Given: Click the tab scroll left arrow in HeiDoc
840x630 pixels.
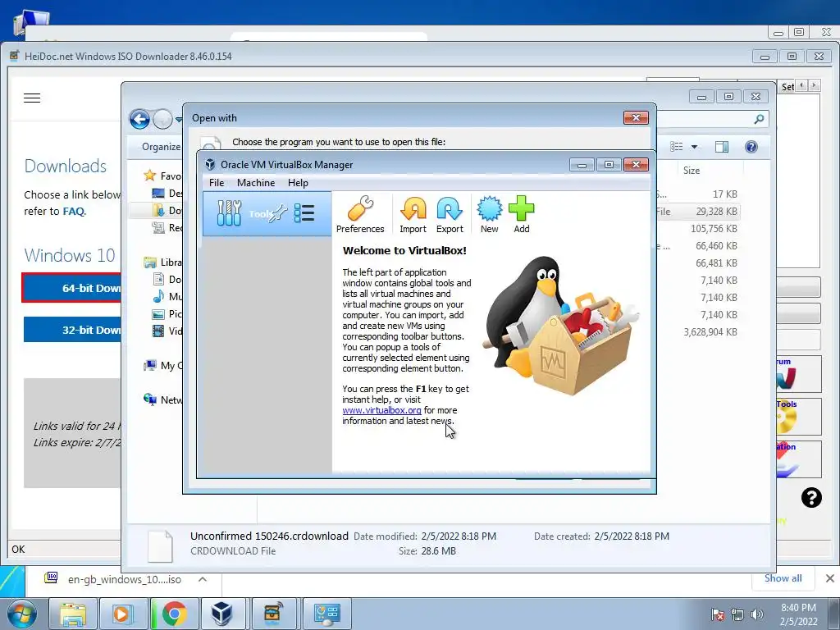Looking at the screenshot, I should tap(801, 85).
